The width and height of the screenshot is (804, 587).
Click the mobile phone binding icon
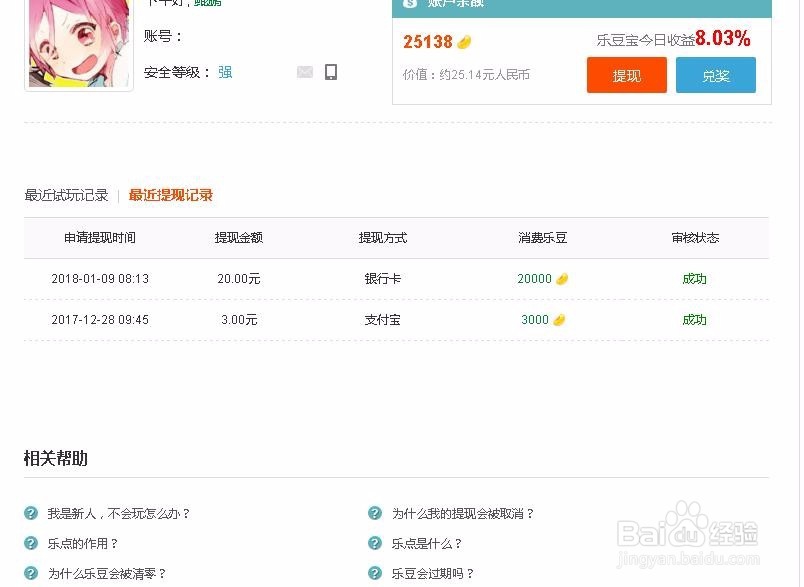click(x=330, y=72)
